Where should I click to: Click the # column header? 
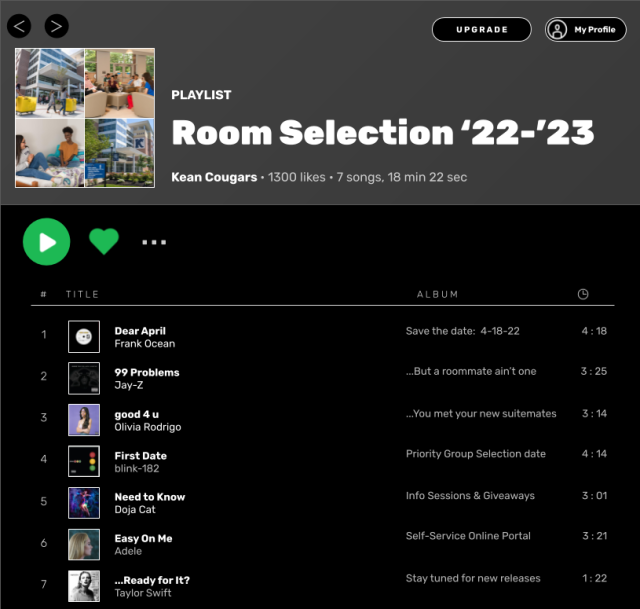point(43,294)
